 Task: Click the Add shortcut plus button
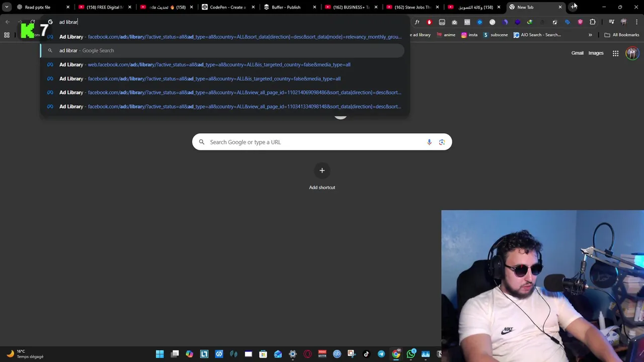[322, 170]
